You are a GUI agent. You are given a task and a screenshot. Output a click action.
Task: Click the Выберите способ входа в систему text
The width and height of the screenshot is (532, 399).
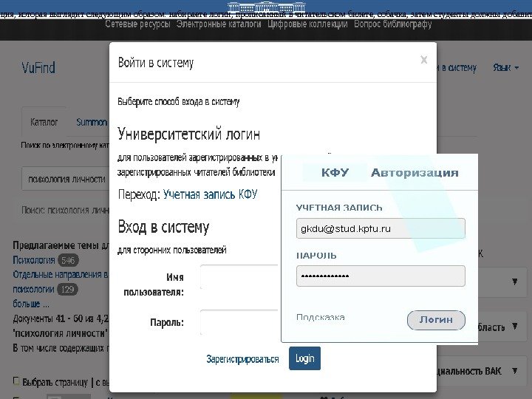point(179,101)
